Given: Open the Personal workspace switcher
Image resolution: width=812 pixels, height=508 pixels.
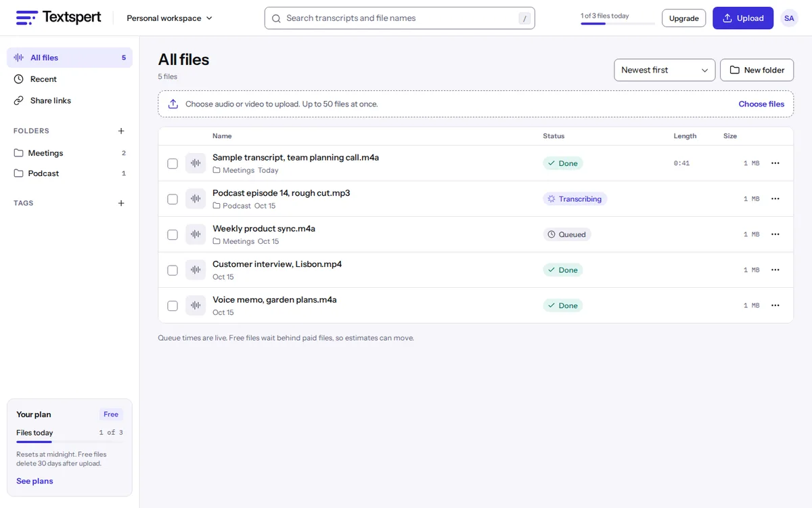Looking at the screenshot, I should [x=170, y=18].
